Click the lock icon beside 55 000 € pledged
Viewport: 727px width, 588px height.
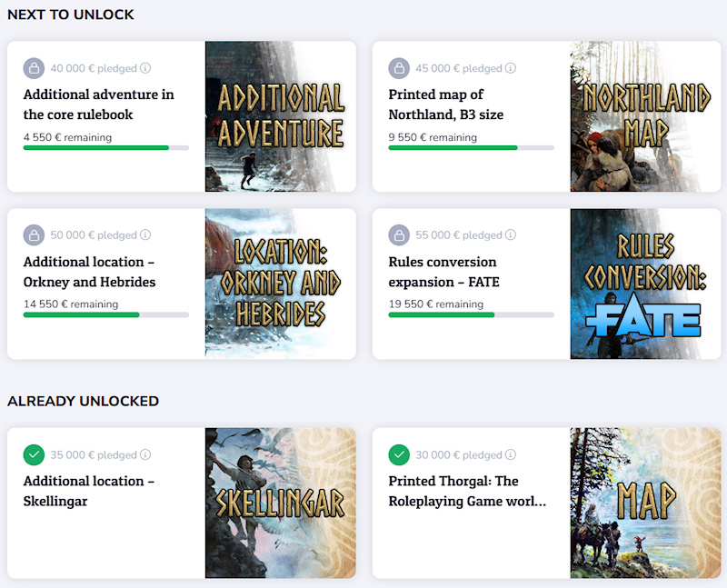coord(399,235)
